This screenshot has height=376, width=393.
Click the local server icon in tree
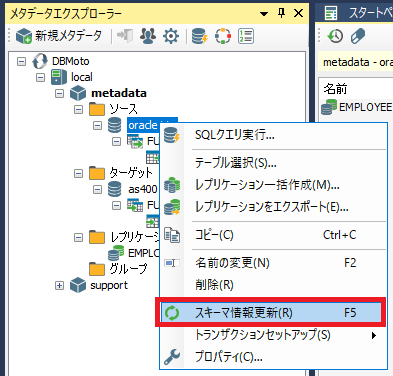point(59,77)
